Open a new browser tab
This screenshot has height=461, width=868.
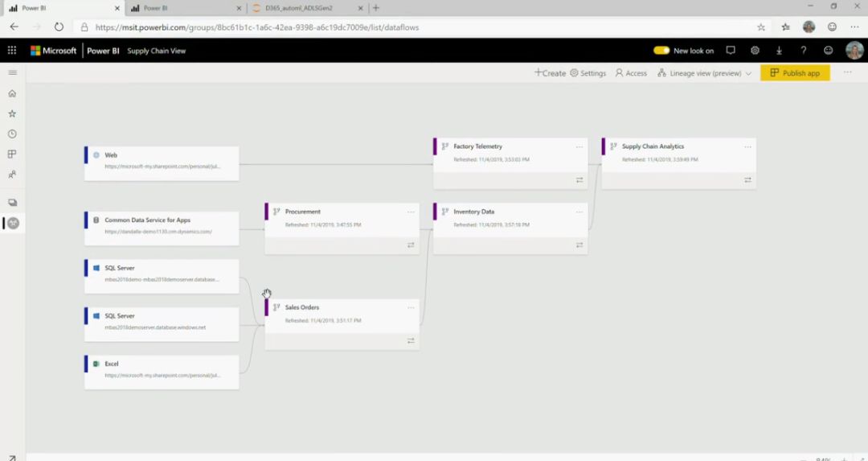(x=376, y=8)
